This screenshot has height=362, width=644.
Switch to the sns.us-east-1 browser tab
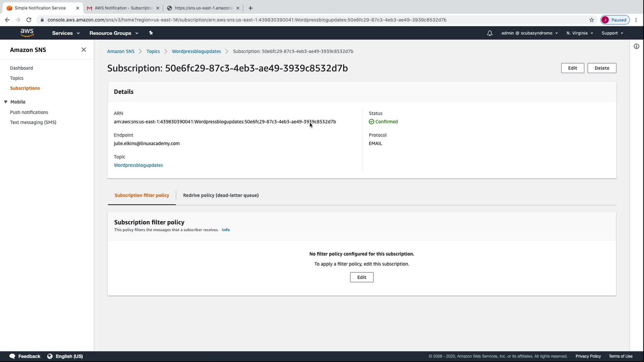[203, 8]
